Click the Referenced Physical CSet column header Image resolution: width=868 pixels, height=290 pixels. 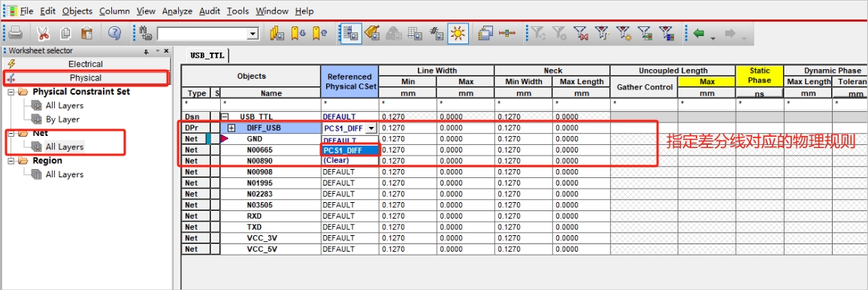(x=349, y=82)
